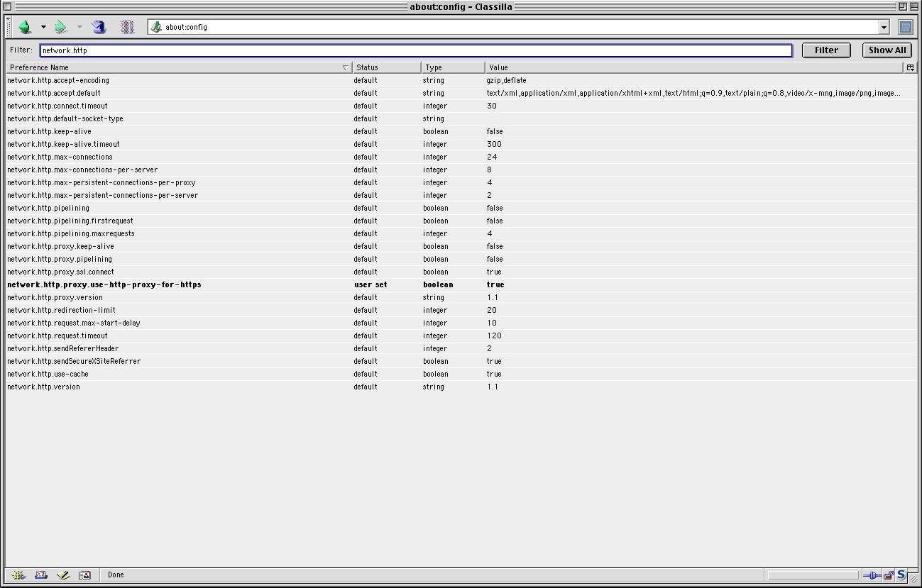This screenshot has height=588, width=922.
Task: Select network.http.connect.timeout preference
Action: point(461,106)
